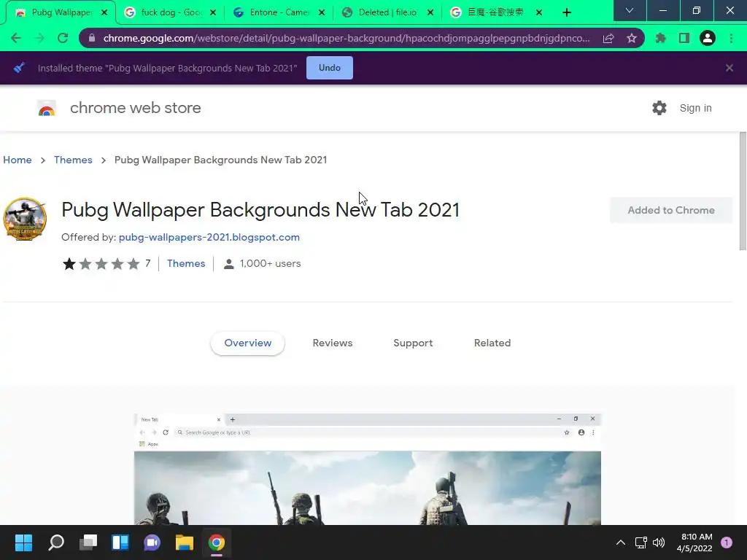The width and height of the screenshot is (747, 560).
Task: Go to Home in the breadcrumb
Action: point(18,160)
